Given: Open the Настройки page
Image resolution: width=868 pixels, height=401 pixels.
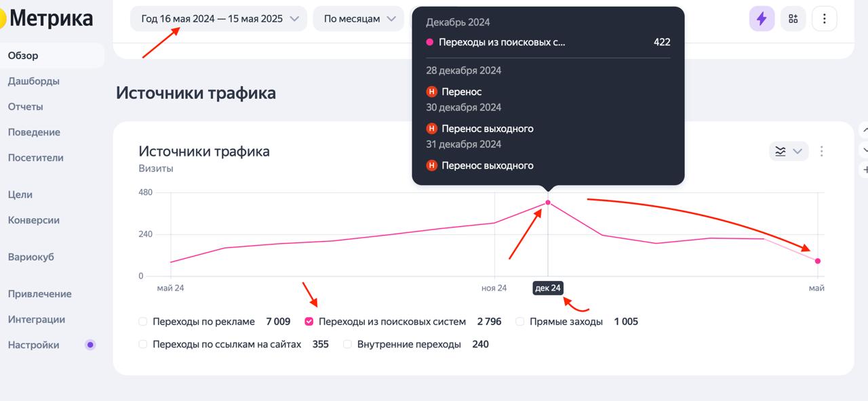Looking at the screenshot, I should point(32,345).
